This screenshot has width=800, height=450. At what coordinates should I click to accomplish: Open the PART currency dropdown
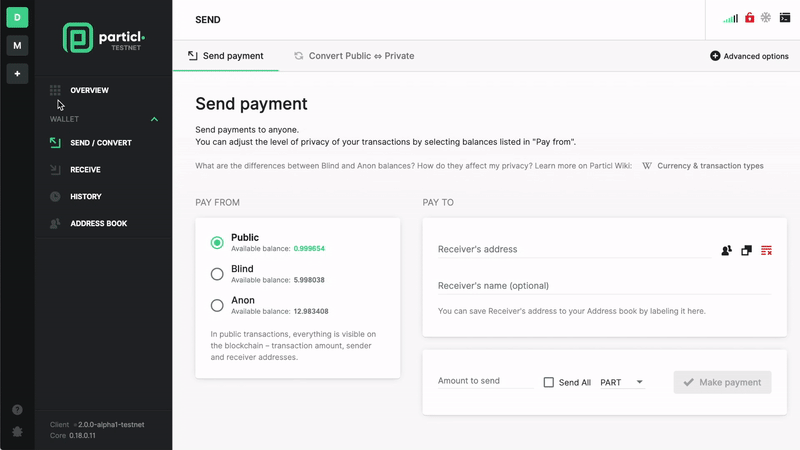tap(622, 382)
